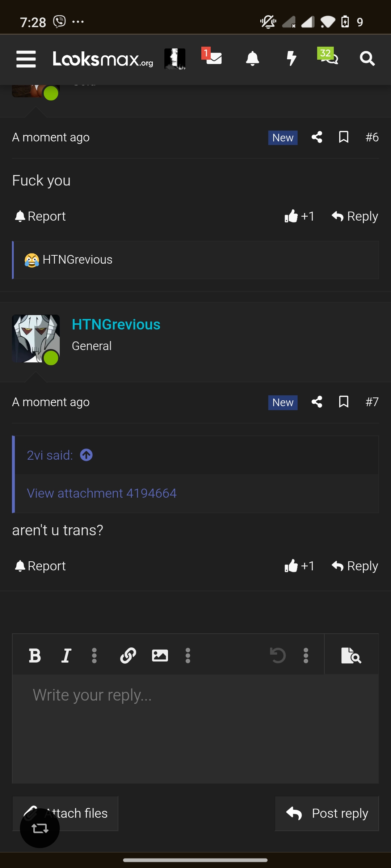Screen dimensions: 391x868
Task: Open View attachment 4194664 link
Action: point(102,493)
